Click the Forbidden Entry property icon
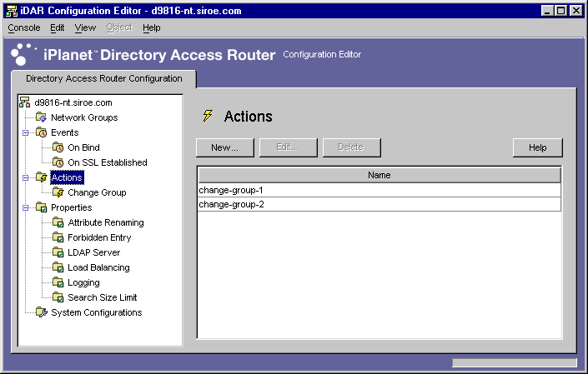The height and width of the screenshot is (374, 588). pyautogui.click(x=58, y=237)
